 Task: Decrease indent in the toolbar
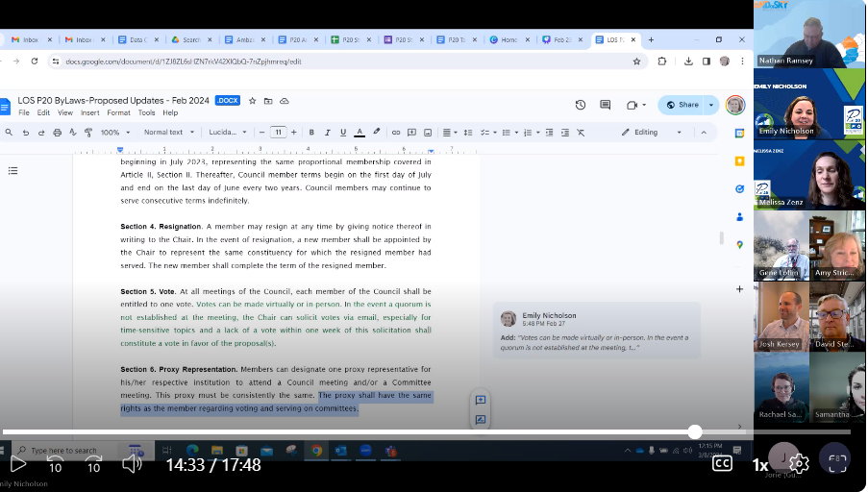coord(549,133)
